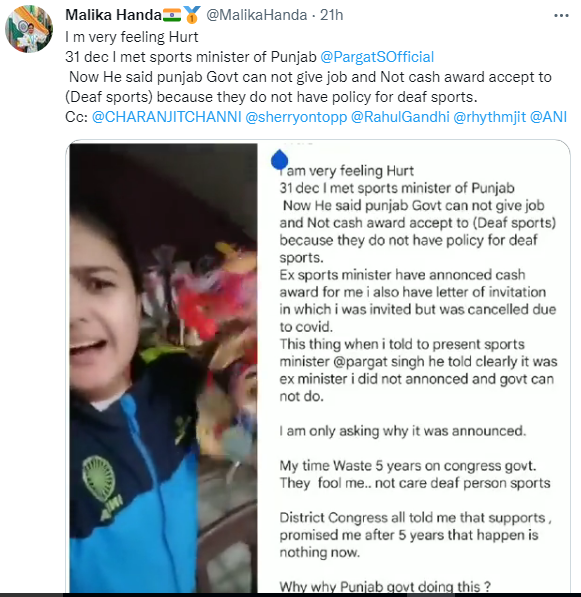The width and height of the screenshot is (581, 597).
Task: Open the @sherryontopp mention
Action: click(x=296, y=117)
